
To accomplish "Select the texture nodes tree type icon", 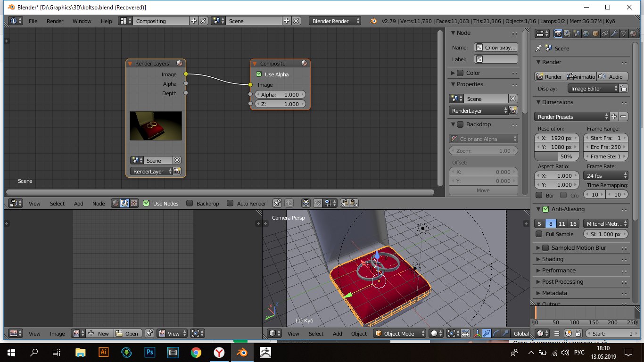I will click(134, 203).
